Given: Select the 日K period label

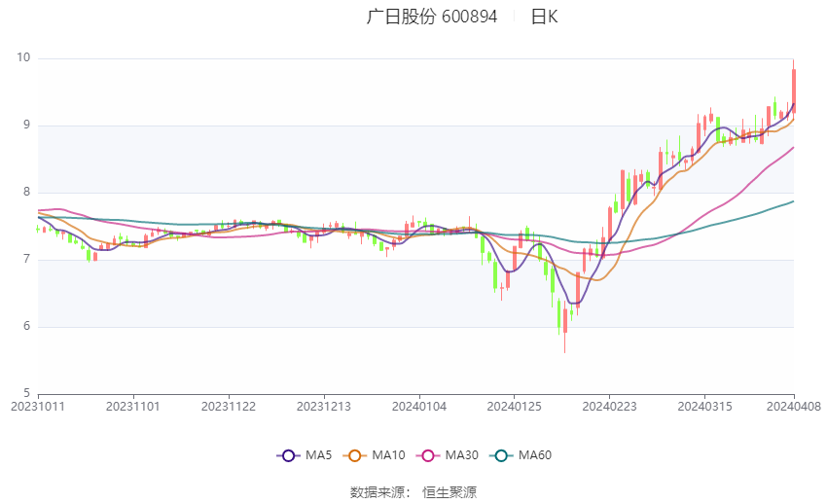Looking at the screenshot, I should 544,17.
